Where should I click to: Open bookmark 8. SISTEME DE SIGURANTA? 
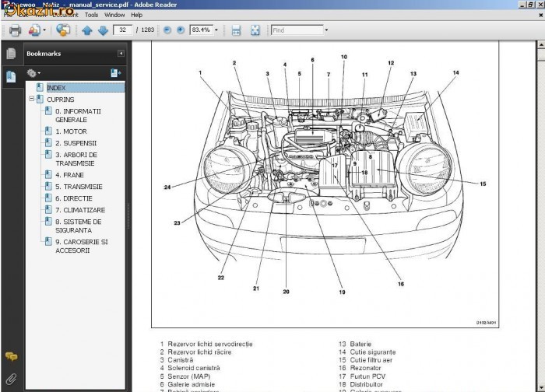coord(79,226)
